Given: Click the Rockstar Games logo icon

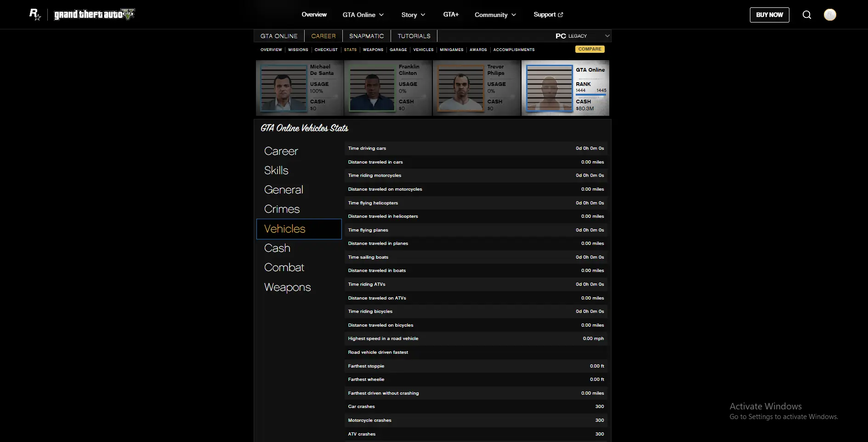Looking at the screenshot, I should [35, 15].
